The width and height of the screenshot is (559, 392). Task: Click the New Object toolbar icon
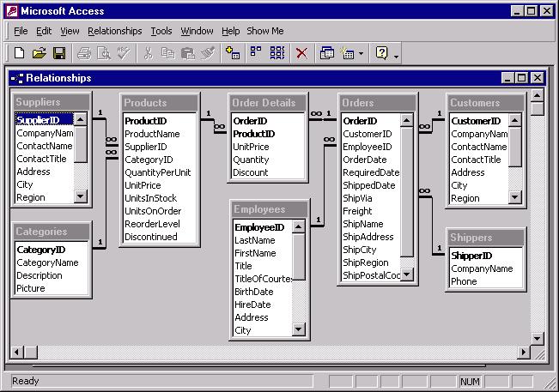click(x=347, y=53)
